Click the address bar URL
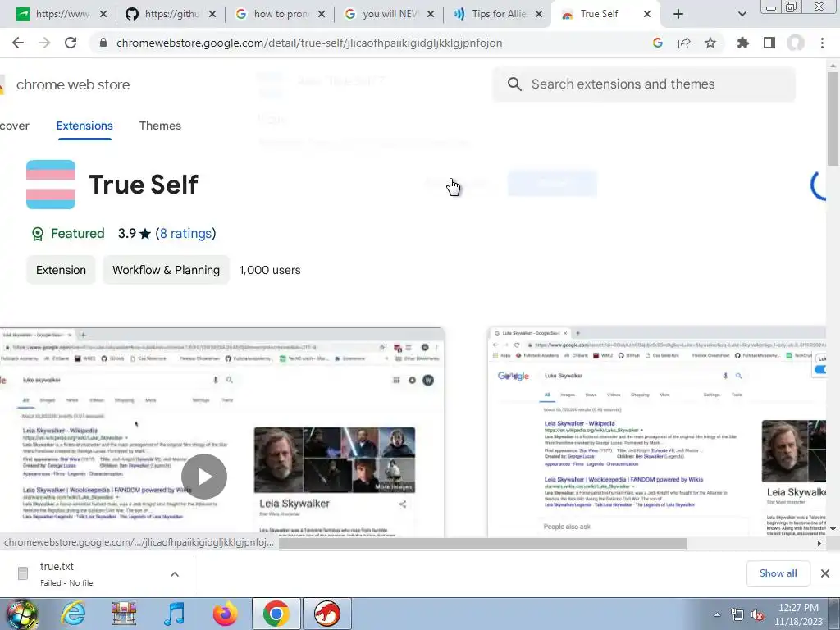The image size is (840, 630). [309, 43]
